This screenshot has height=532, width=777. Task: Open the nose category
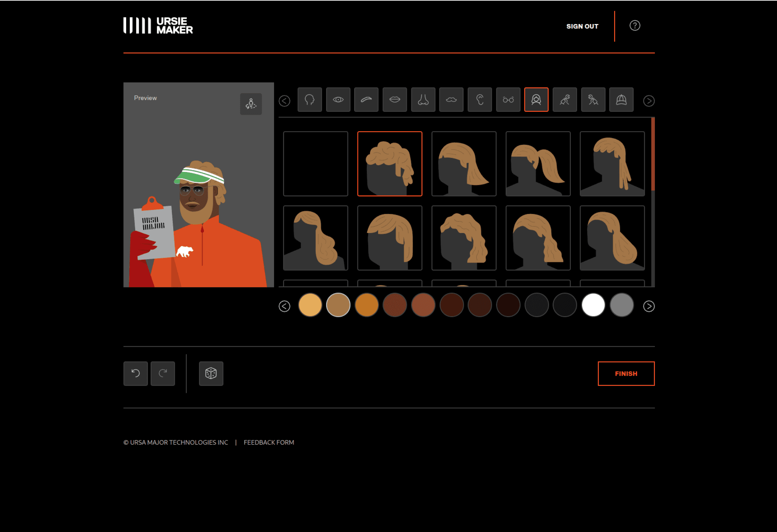click(x=423, y=100)
